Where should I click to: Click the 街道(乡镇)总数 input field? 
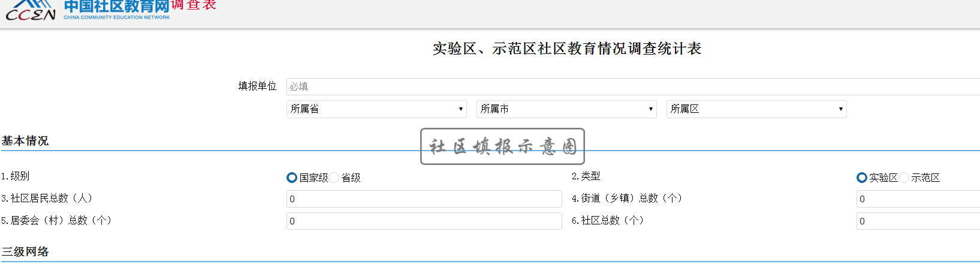[918, 199]
